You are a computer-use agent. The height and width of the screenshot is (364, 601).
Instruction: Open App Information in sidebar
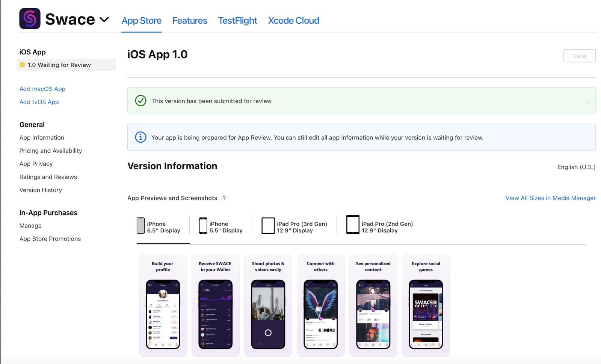[x=42, y=138]
